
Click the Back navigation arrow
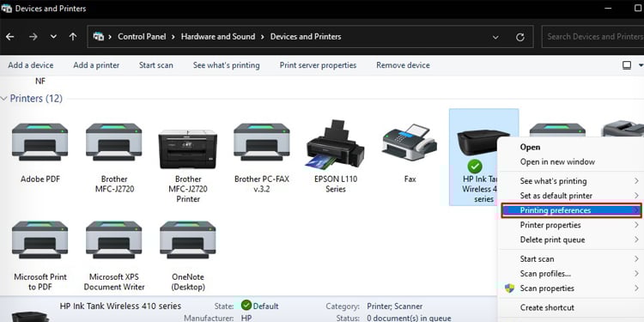coord(9,37)
